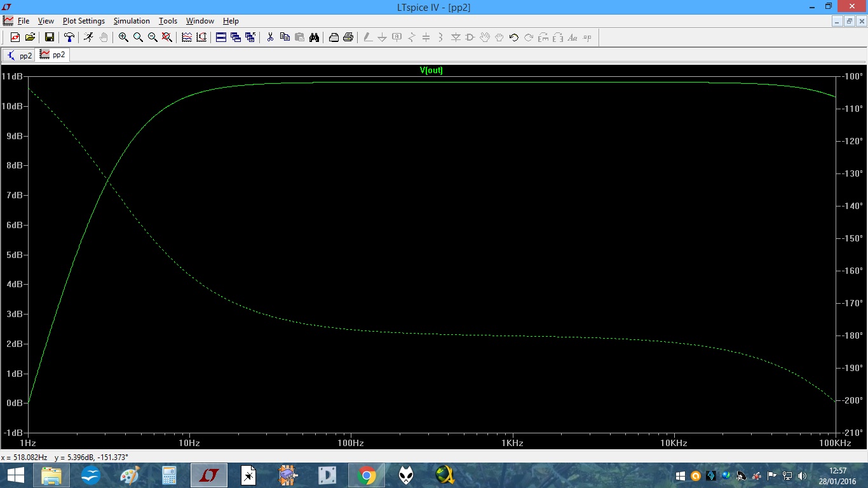The image size is (868, 488).
Task: Click the 1KHz frequency axis label
Action: 512,443
